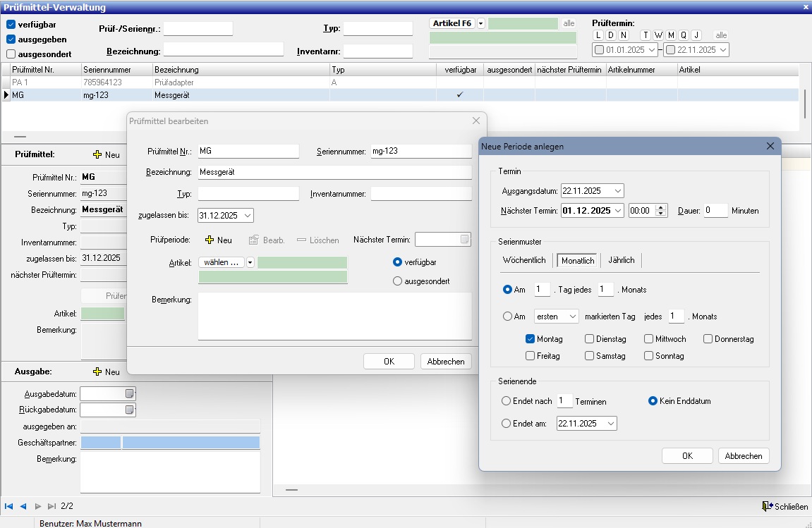Open the zugelassen bis date dropdown
The image size is (812, 528).
tap(248, 215)
